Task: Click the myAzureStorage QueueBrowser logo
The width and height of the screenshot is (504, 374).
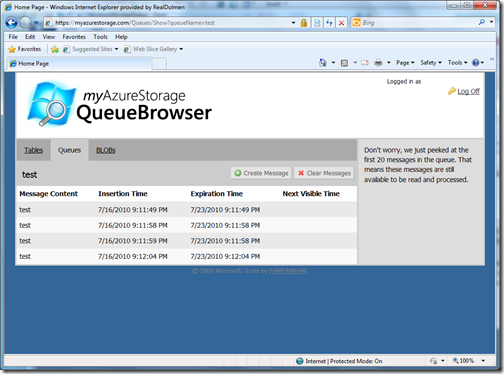Action: [x=119, y=104]
